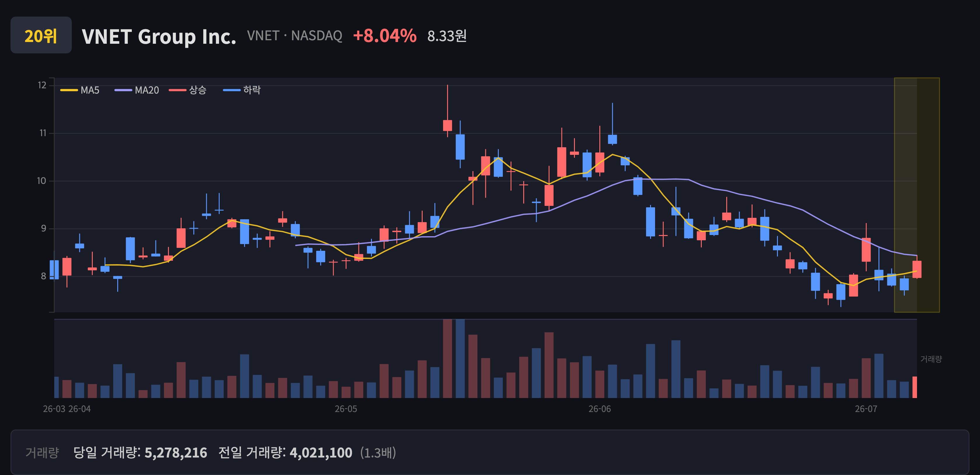Click the 26-07 date label

866,409
